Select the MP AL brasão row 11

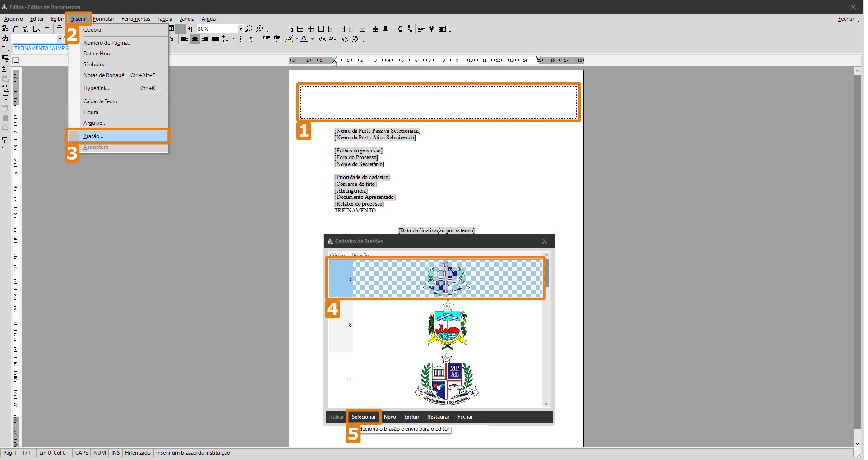coord(435,379)
